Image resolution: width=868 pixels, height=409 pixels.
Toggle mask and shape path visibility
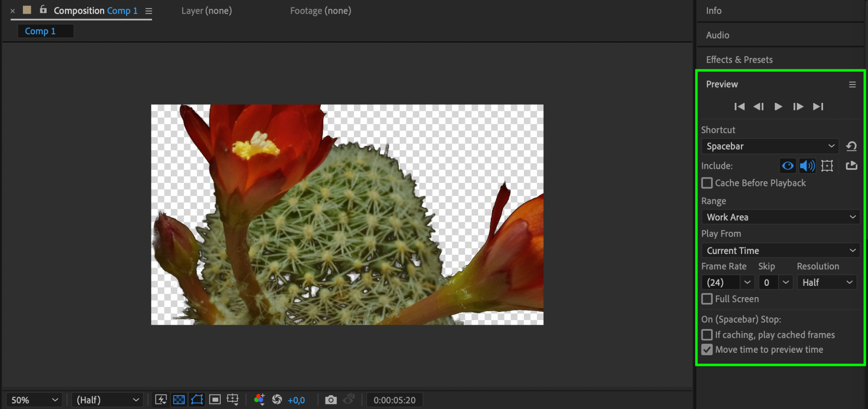tap(197, 400)
